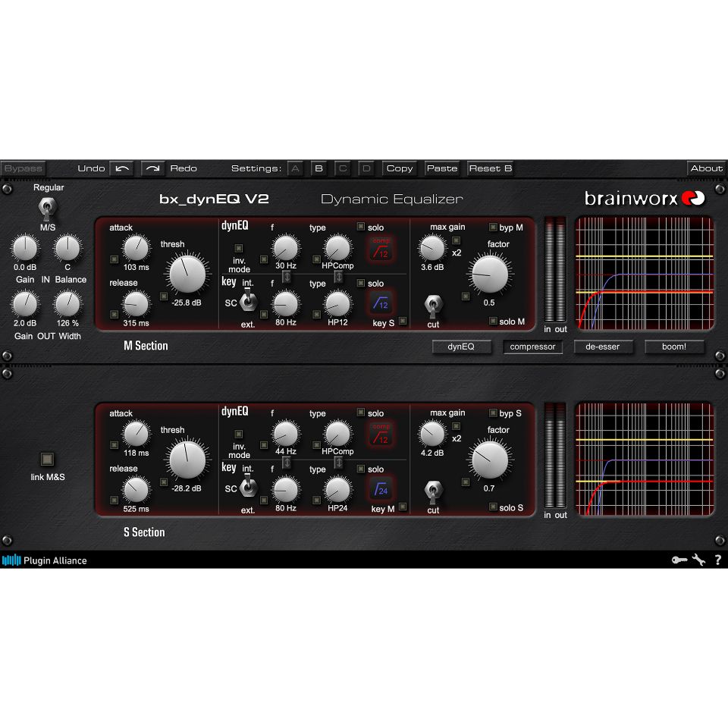This screenshot has width=728, height=728.
Task: Click the M Section max gain knob
Action: [432, 248]
